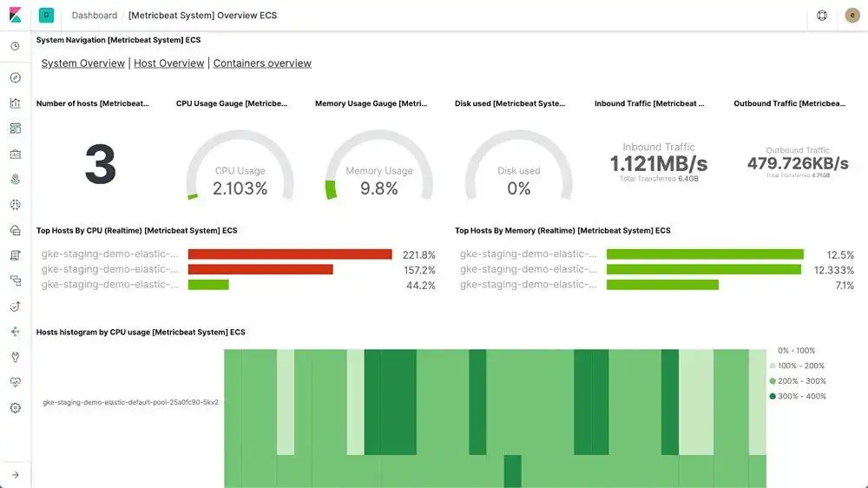Open the Logs icon in the sidebar
Image resolution: width=868 pixels, height=488 pixels.
[15, 255]
